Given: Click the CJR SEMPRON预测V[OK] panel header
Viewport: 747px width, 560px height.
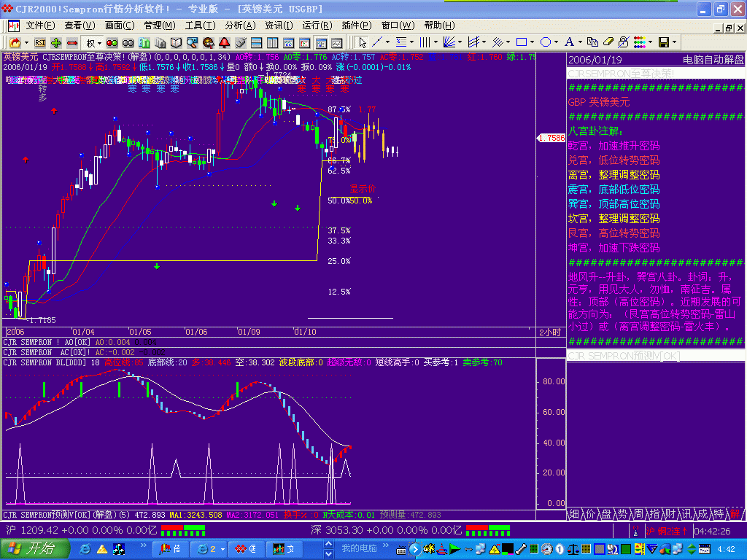Looking at the screenshot, I should pyautogui.click(x=624, y=356).
